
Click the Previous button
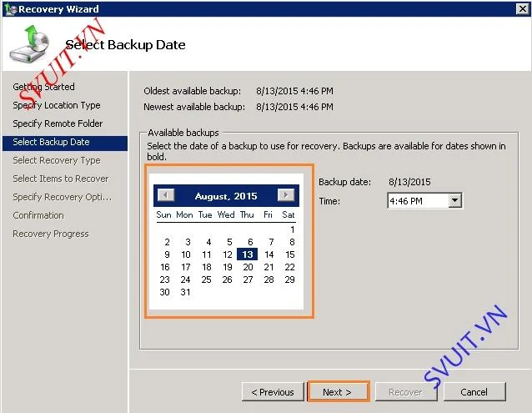(x=273, y=392)
